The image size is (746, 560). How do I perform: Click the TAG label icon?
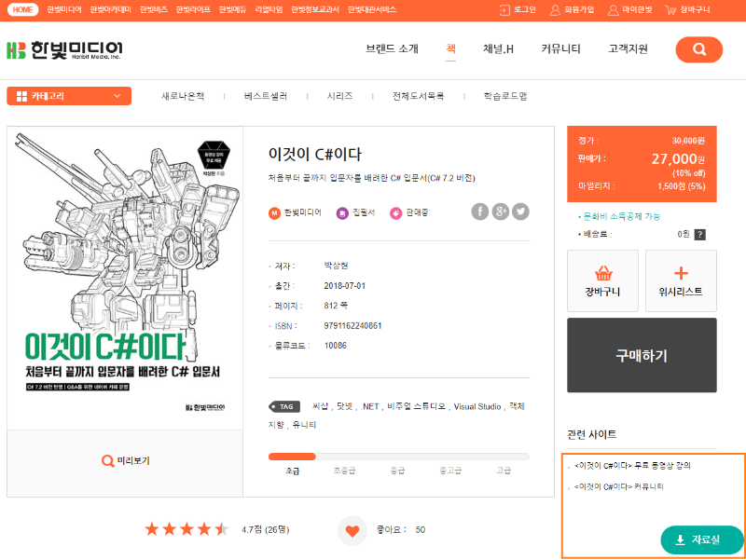click(x=284, y=406)
